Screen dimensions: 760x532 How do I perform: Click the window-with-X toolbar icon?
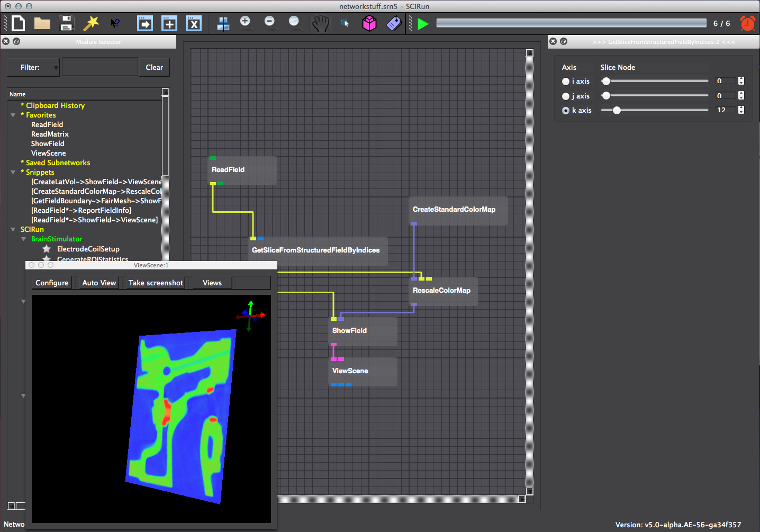pyautogui.click(x=194, y=23)
